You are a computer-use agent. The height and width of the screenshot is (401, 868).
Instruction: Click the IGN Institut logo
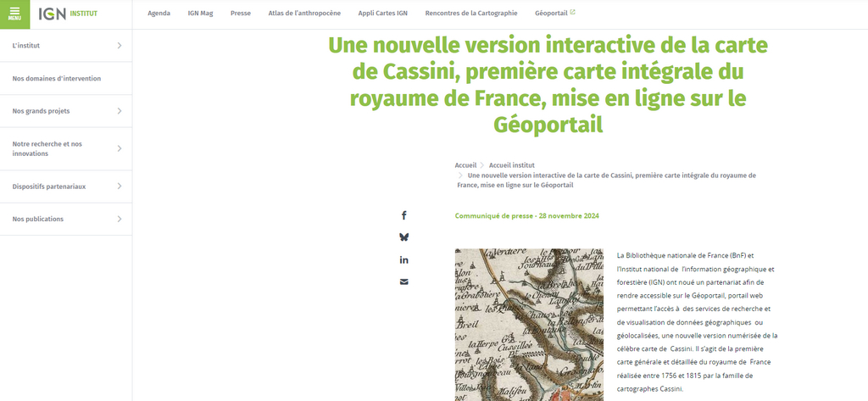(68, 14)
